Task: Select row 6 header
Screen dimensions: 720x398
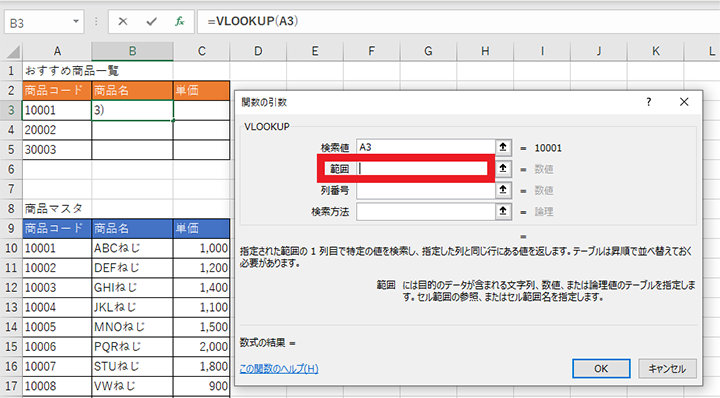Action: pyautogui.click(x=11, y=169)
